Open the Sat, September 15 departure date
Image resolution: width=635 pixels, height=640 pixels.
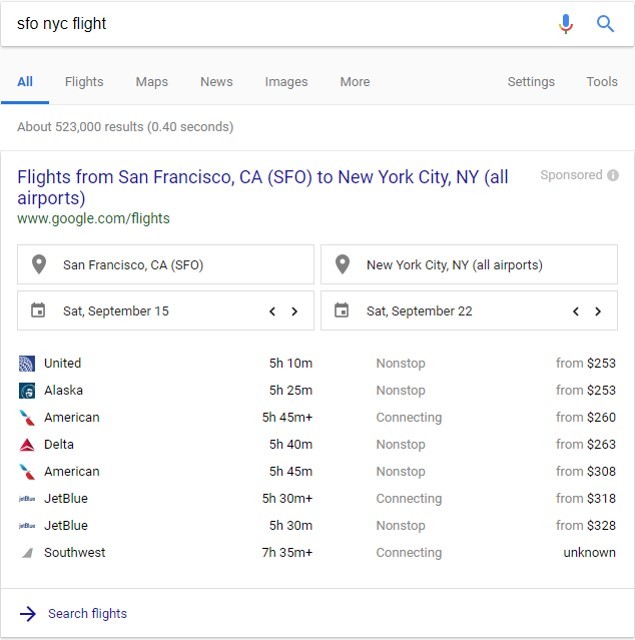(166, 311)
